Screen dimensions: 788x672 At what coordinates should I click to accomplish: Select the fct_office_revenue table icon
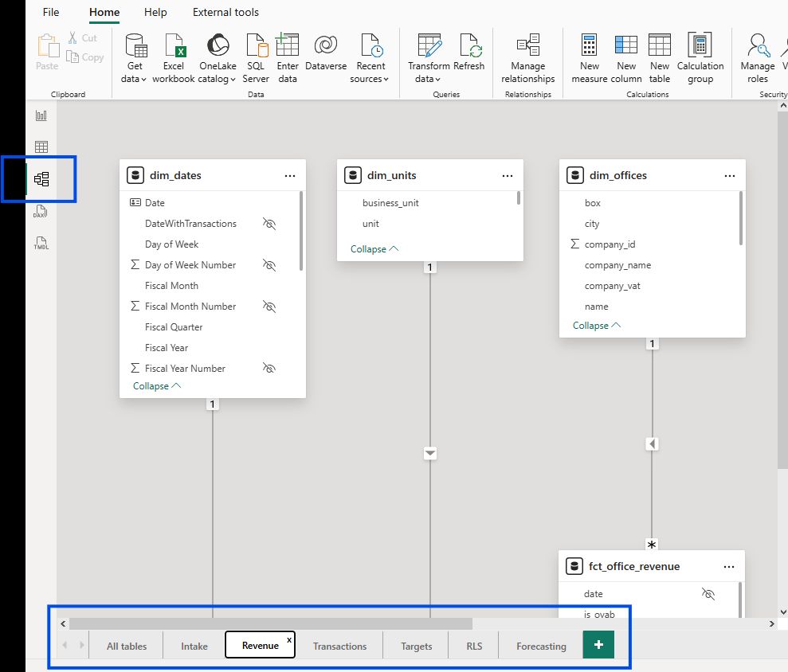[x=574, y=566]
